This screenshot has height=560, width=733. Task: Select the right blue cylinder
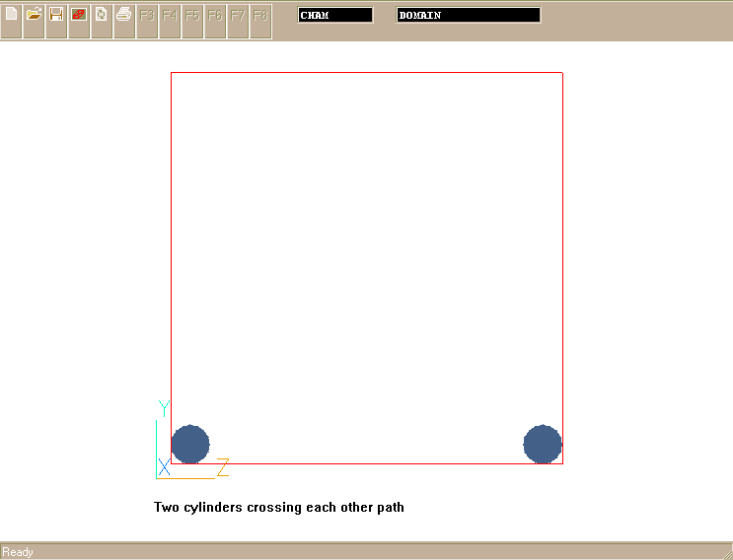tap(543, 445)
